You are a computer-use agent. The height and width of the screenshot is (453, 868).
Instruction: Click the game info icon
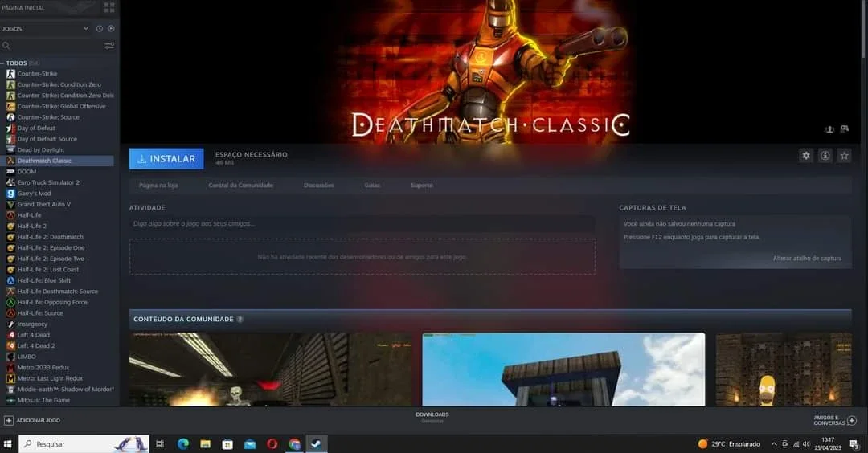pos(825,156)
